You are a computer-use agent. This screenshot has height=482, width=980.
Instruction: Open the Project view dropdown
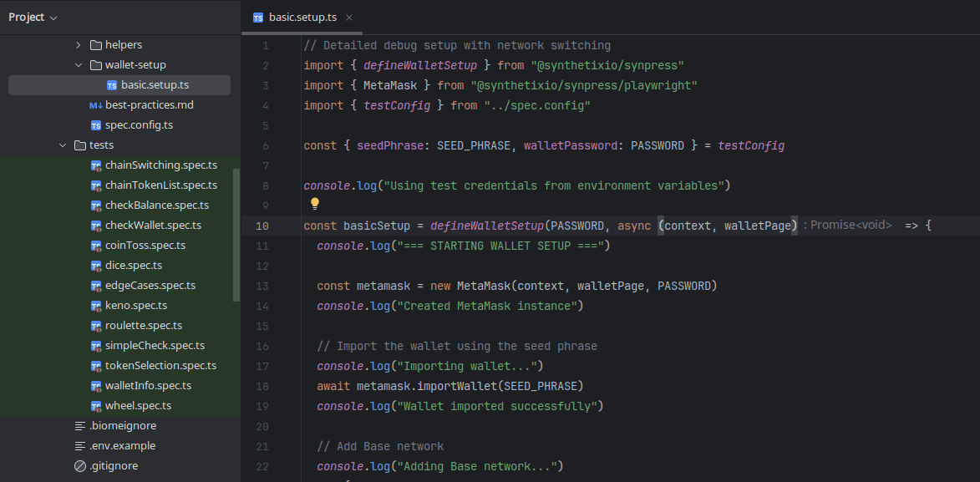point(33,18)
